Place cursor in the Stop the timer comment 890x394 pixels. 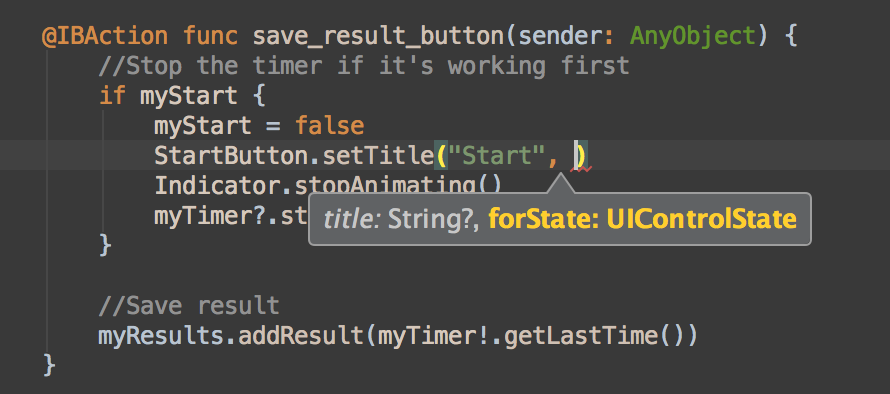364,66
